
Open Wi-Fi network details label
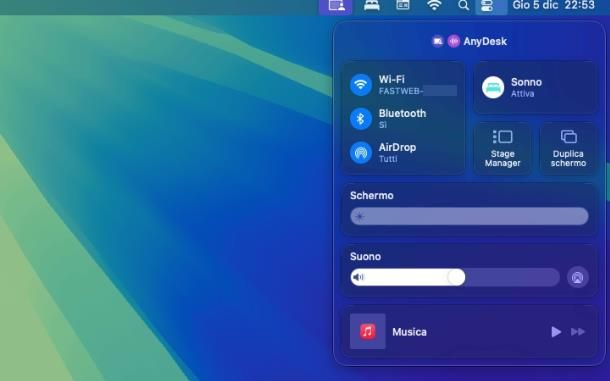(392, 79)
